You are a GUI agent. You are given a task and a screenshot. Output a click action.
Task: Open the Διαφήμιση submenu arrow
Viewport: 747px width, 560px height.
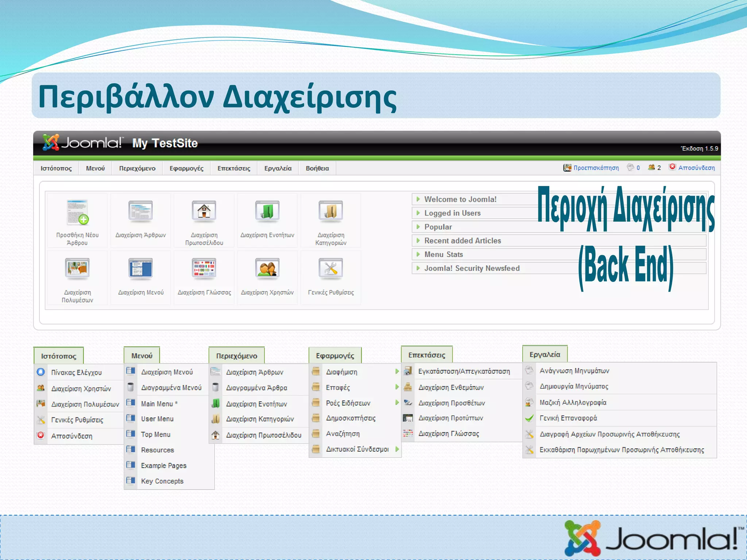point(397,372)
